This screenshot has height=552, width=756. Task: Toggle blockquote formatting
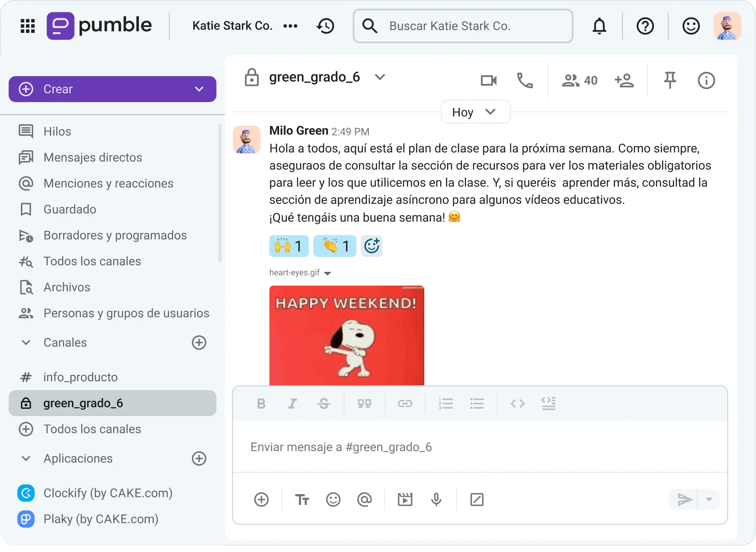(364, 404)
